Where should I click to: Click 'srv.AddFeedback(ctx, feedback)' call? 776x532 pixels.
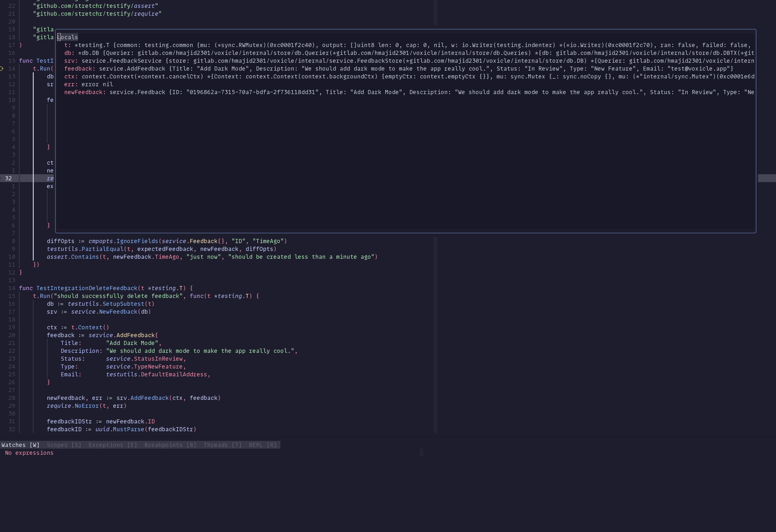click(169, 398)
